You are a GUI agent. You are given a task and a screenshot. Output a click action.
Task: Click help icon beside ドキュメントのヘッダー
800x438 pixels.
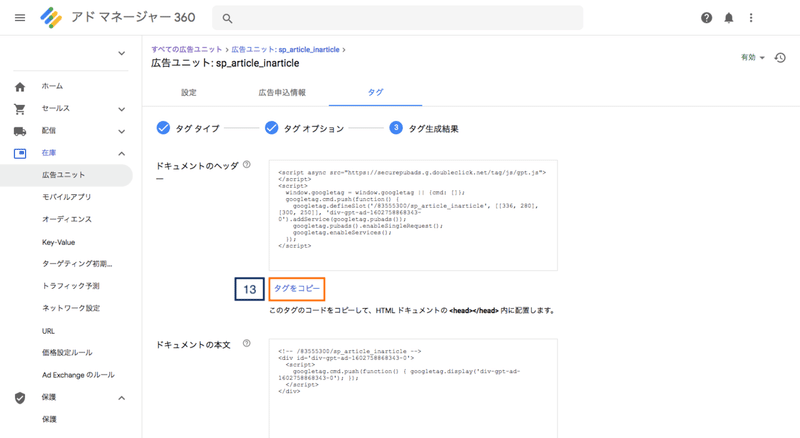[247, 164]
